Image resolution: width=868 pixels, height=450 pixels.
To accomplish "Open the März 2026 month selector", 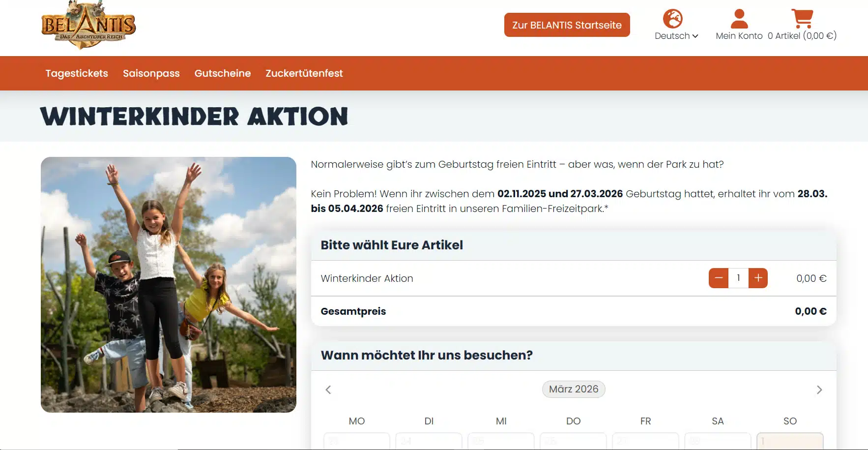I will click(x=574, y=389).
